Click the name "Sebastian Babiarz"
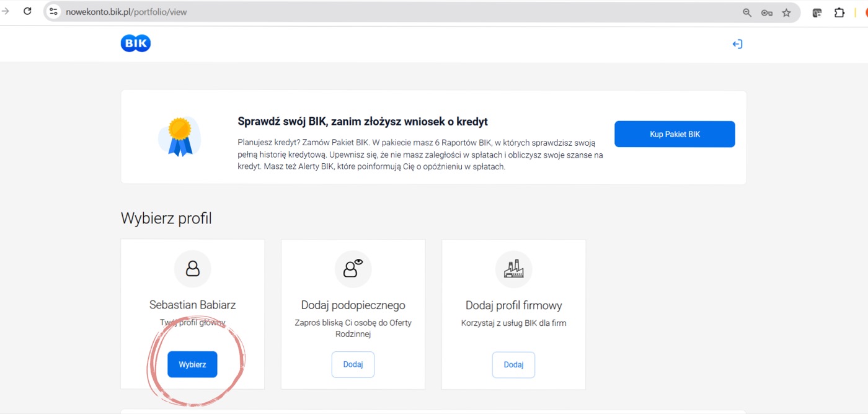This screenshot has height=414, width=868. [193, 305]
